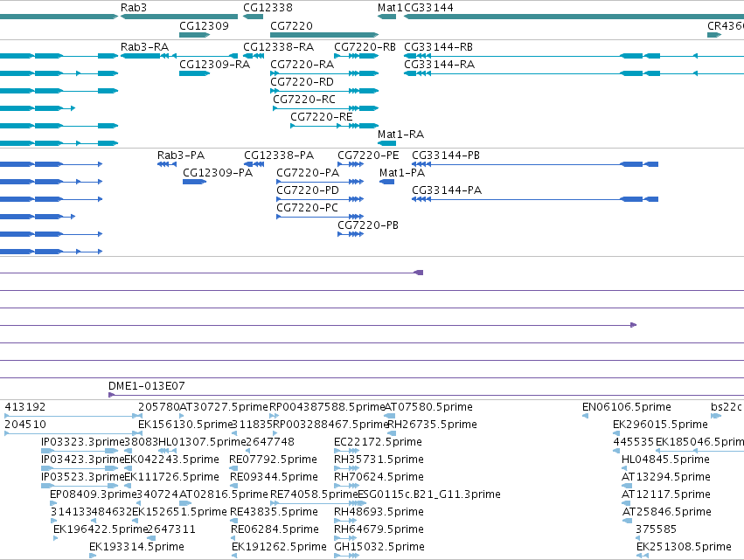Click the Mat1-RA transcript label
This screenshot has height=560, width=744.
[401, 135]
